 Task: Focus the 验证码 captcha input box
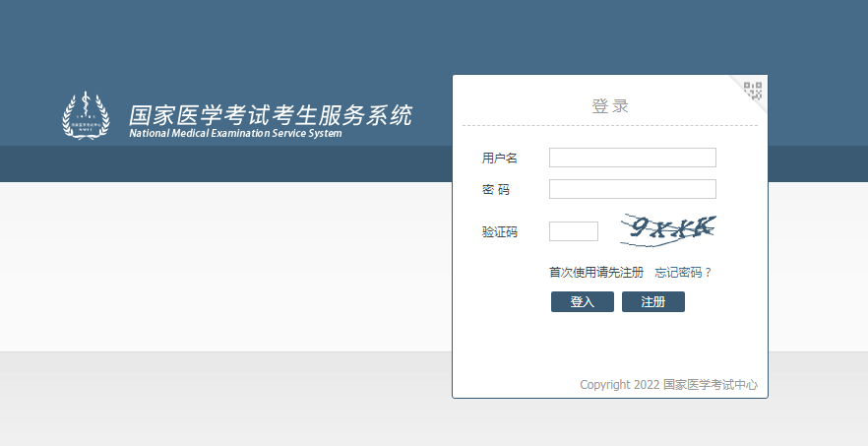click(573, 231)
